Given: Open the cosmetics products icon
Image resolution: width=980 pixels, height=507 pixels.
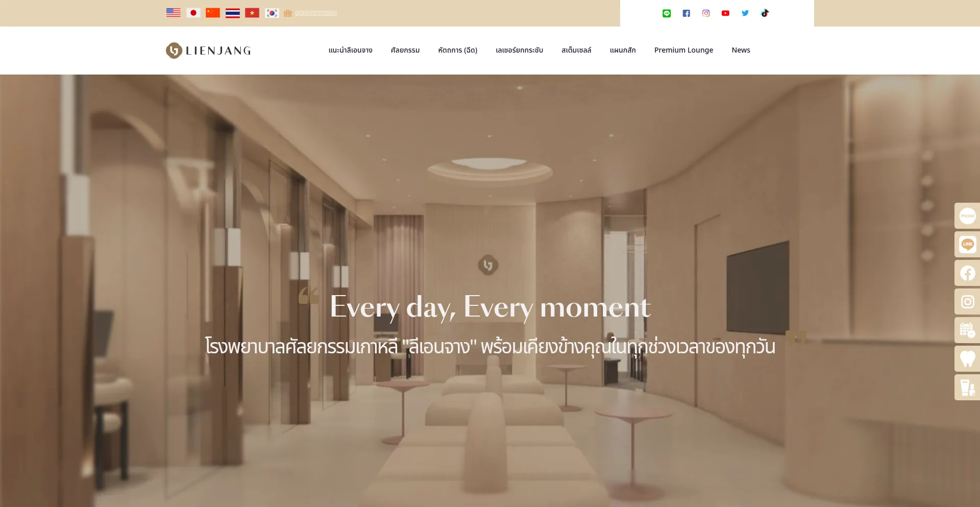Looking at the screenshot, I should [967, 388].
